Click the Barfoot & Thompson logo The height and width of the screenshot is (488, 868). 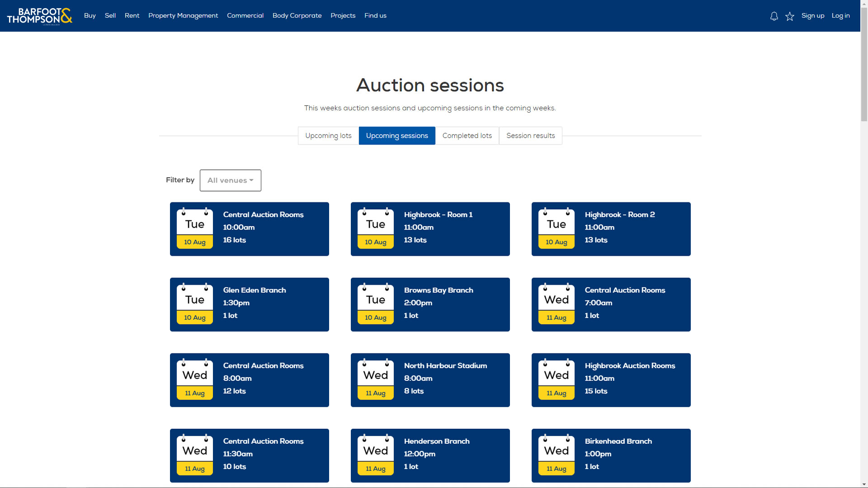[x=39, y=16]
